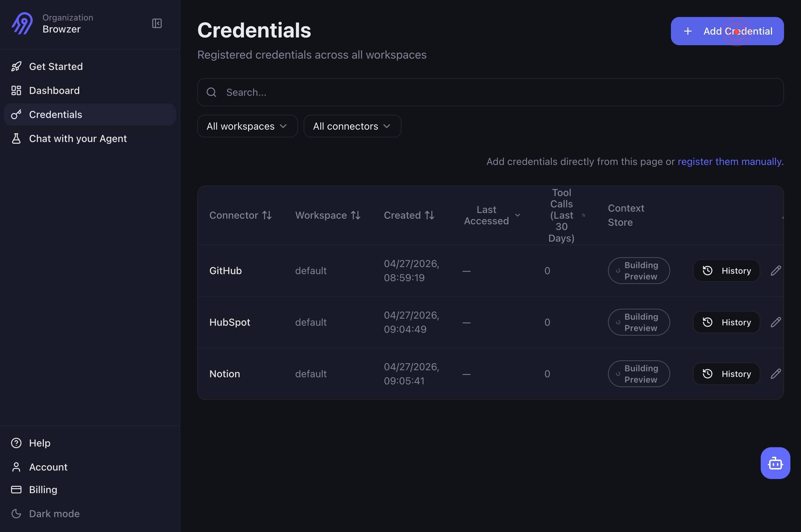View History for the HubSpot credential
The width and height of the screenshot is (801, 532).
(726, 322)
